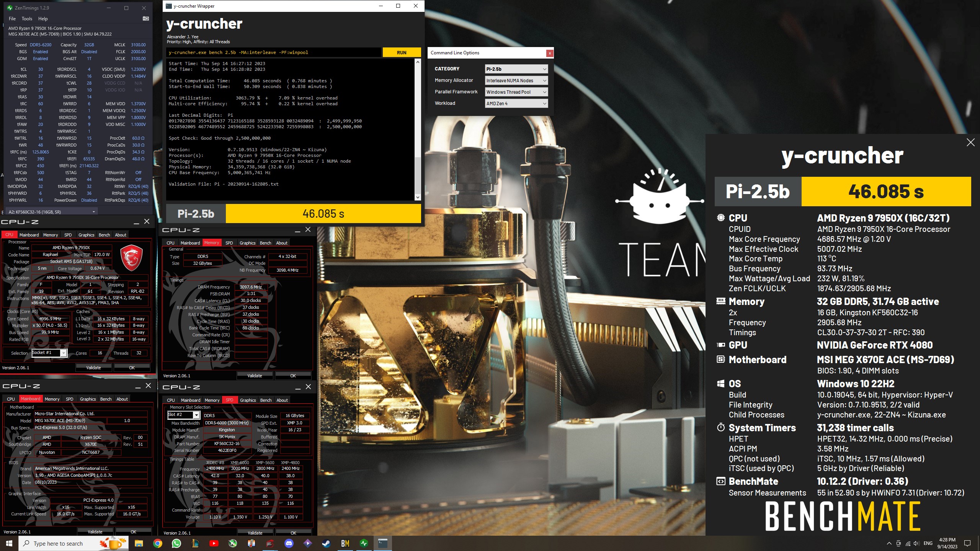The image size is (980, 551).
Task: Click the y-cruncher command line input field
Action: [274, 52]
